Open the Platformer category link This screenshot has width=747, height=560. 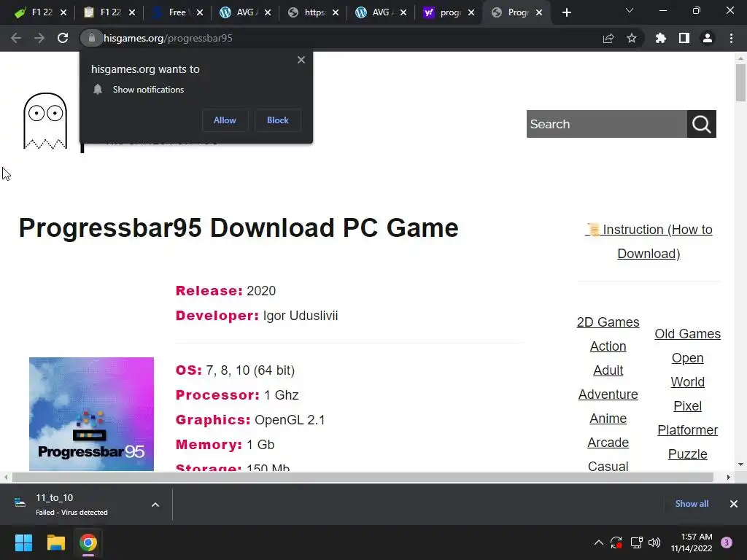click(687, 430)
